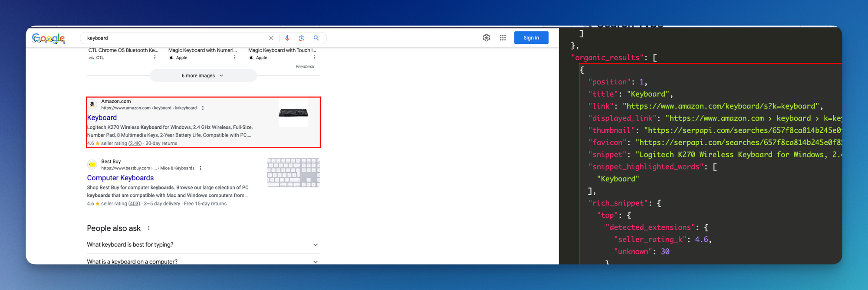Screen dimensions: 868x290
Task: Click the "title" key in JSON
Action: click(x=603, y=94)
